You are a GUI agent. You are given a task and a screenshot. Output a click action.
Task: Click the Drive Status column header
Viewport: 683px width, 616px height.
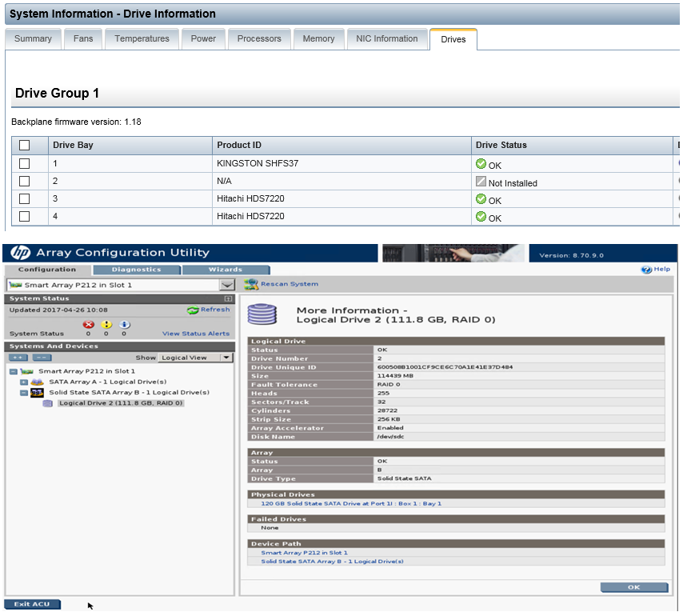point(572,146)
